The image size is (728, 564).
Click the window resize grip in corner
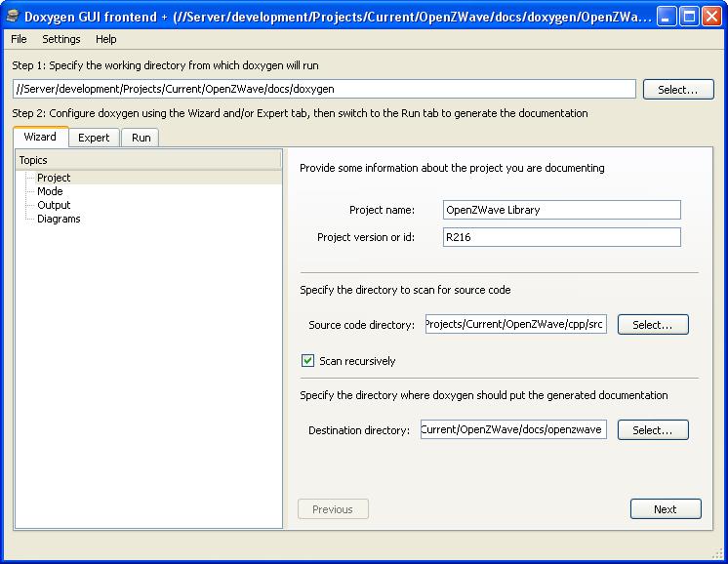717,553
